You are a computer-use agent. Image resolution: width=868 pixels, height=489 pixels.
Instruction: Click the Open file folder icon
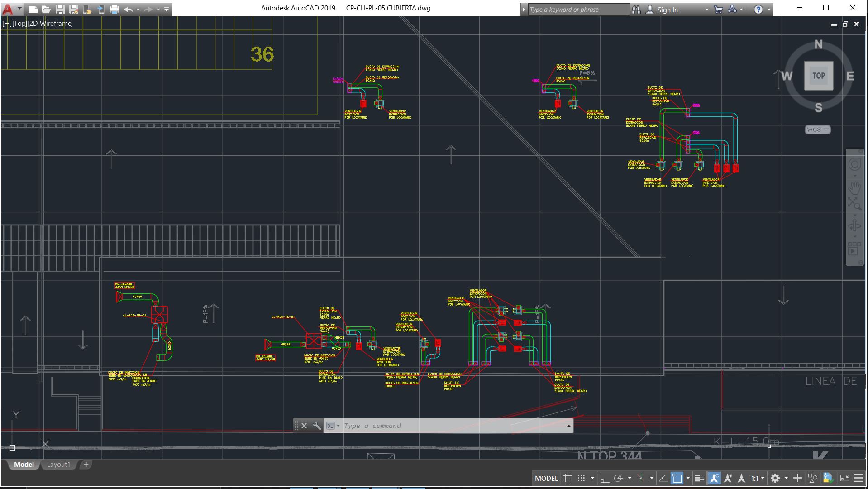pyautogui.click(x=46, y=9)
